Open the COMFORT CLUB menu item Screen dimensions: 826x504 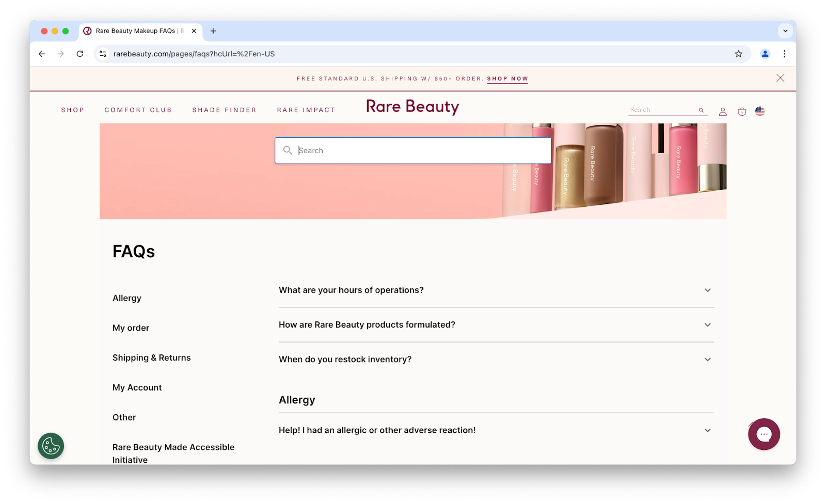(138, 110)
